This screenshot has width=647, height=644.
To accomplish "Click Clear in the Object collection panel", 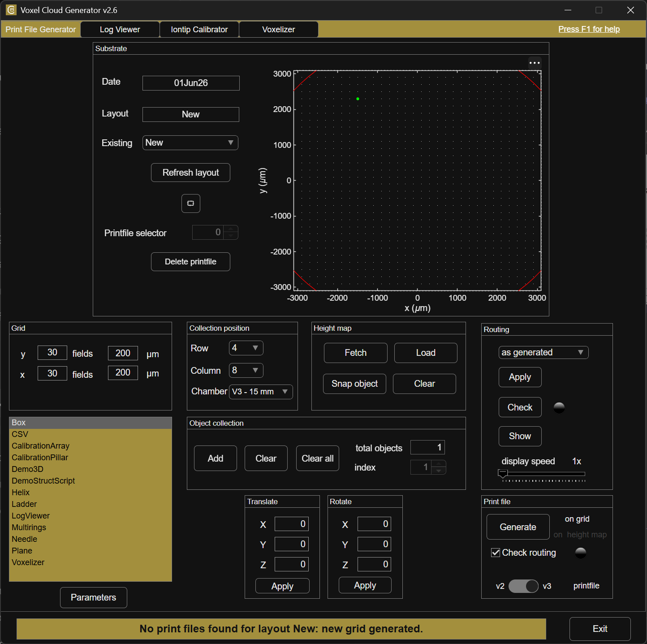I will [266, 458].
